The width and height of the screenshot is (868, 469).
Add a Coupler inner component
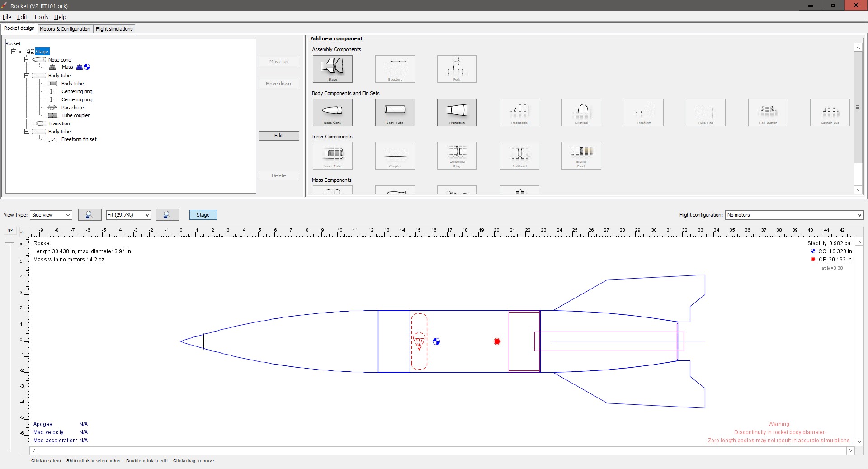coord(395,156)
